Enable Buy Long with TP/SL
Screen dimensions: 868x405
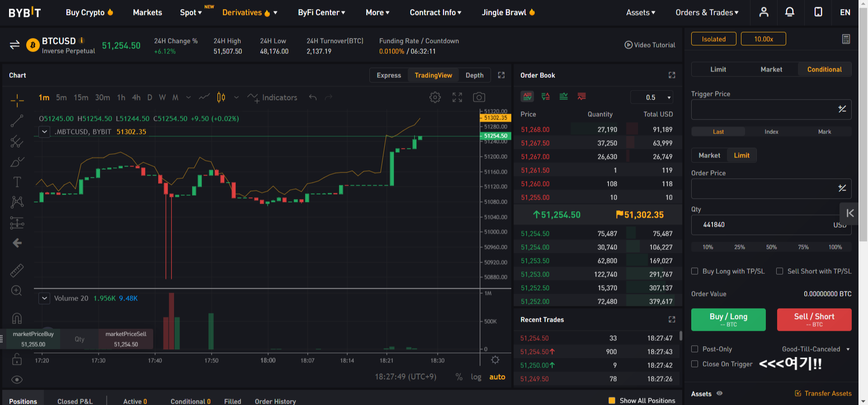(695, 271)
